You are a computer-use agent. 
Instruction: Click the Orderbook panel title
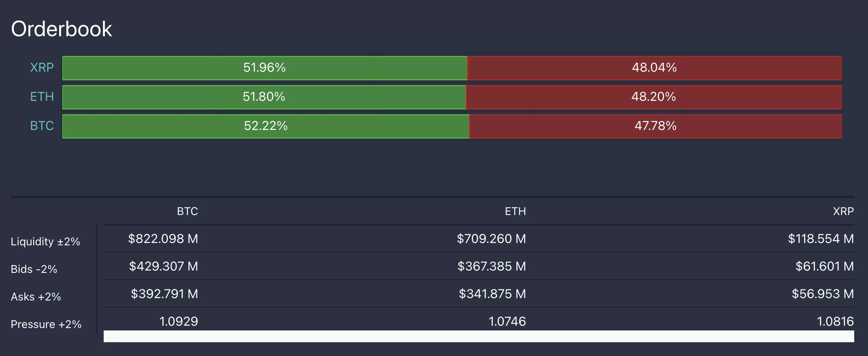(61, 29)
